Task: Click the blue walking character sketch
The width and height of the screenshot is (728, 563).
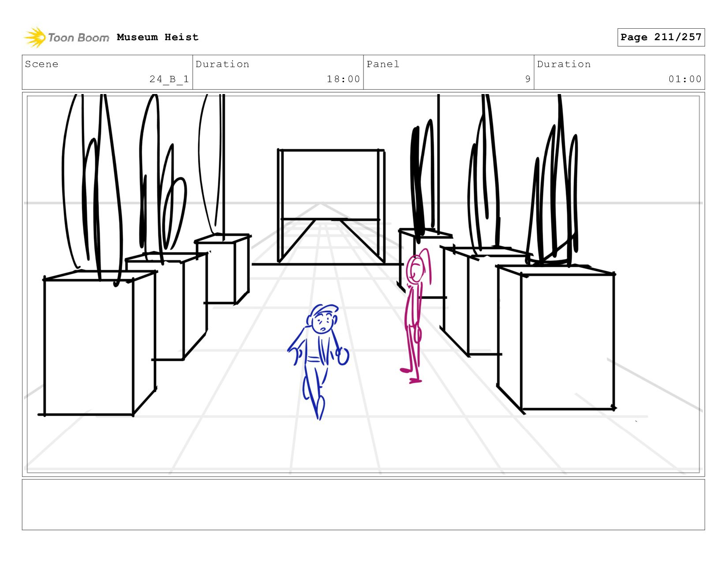Action: click(318, 362)
